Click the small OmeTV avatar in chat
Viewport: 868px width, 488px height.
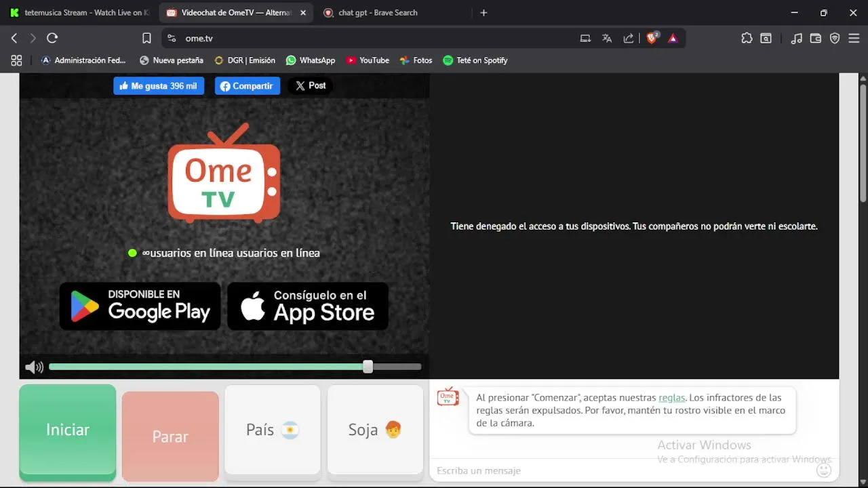pos(448,396)
